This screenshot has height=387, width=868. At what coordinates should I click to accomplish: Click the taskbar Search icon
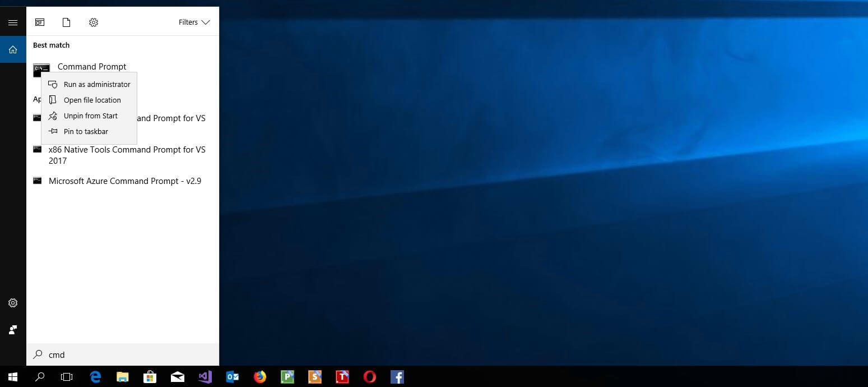tap(40, 377)
